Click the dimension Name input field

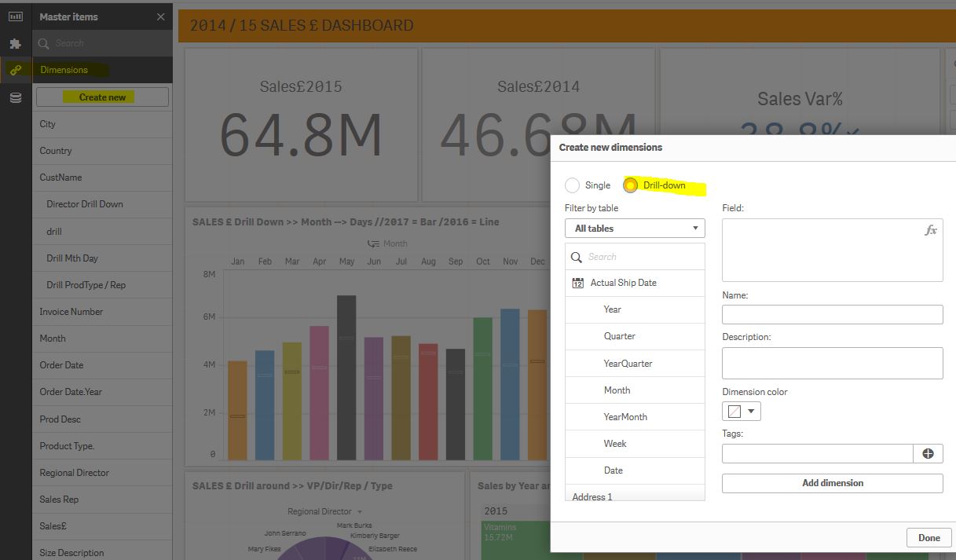(832, 315)
